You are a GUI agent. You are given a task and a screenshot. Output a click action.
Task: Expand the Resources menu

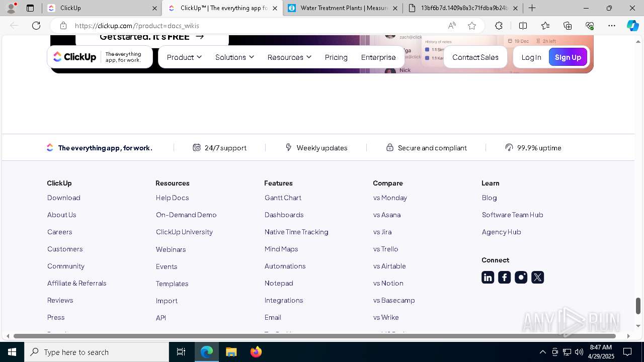(289, 57)
